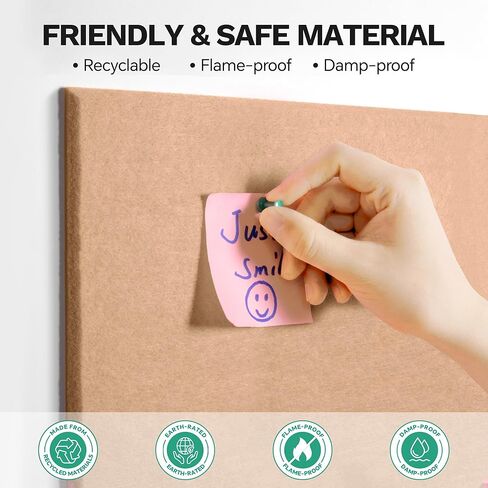Click the smiley face drawing
The width and height of the screenshot is (488, 488).
[x=261, y=301]
